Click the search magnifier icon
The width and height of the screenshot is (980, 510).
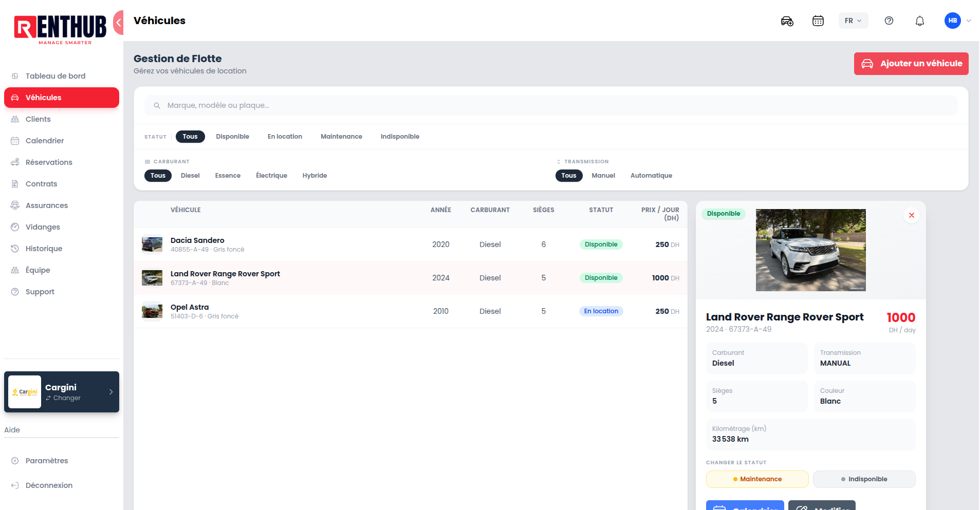coord(157,105)
